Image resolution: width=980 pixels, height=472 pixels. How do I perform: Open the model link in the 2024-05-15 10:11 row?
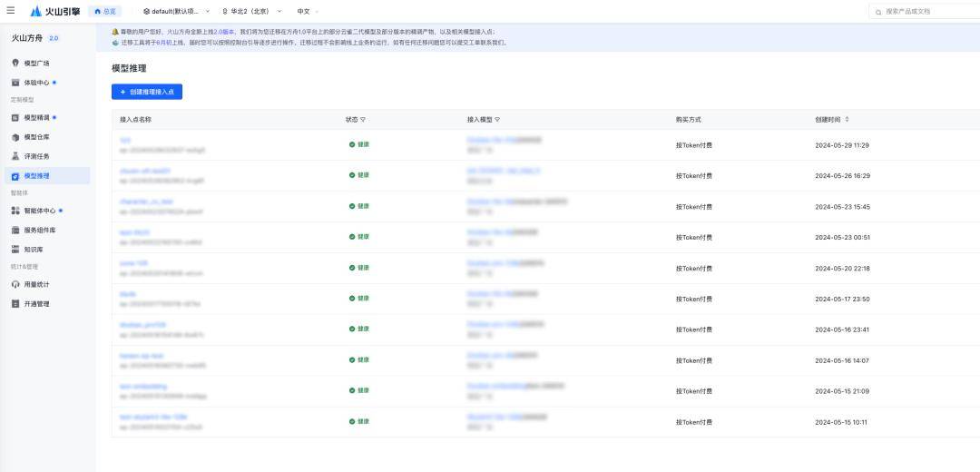coord(507,417)
